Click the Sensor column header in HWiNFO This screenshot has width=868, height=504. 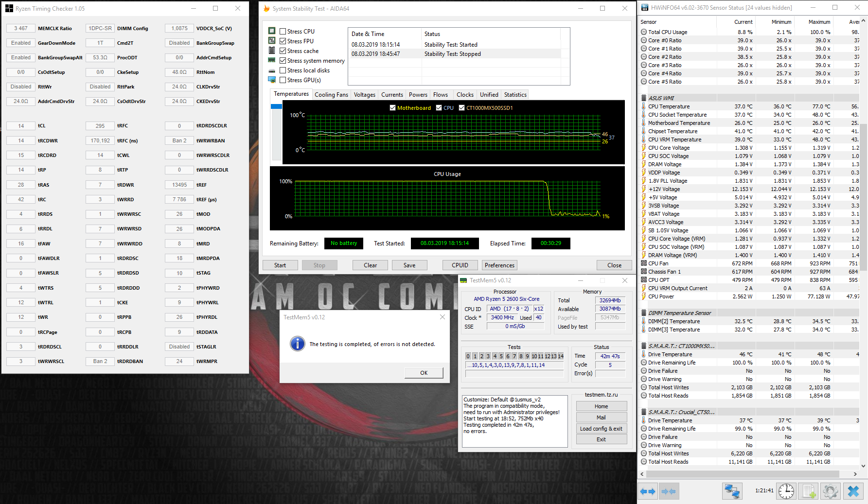pyautogui.click(x=677, y=22)
